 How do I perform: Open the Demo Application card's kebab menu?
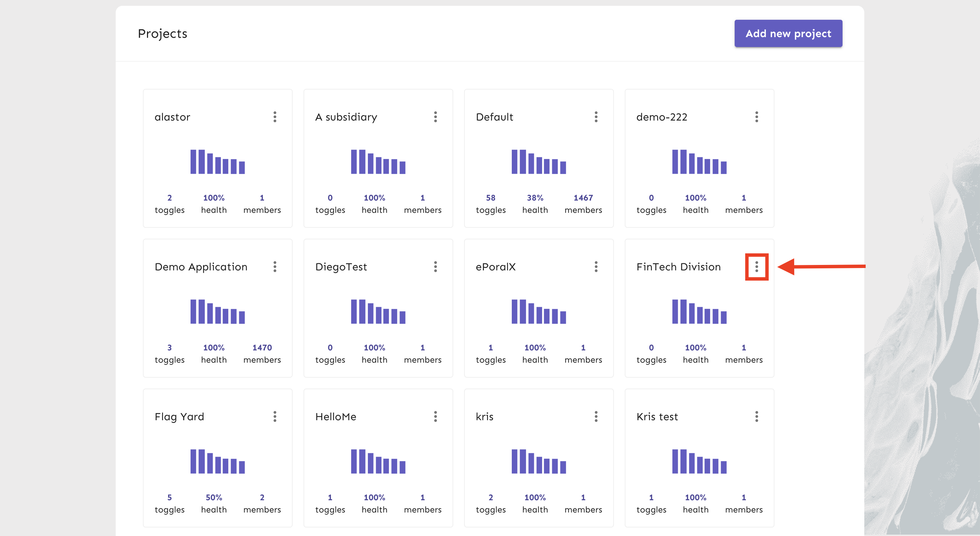click(275, 267)
